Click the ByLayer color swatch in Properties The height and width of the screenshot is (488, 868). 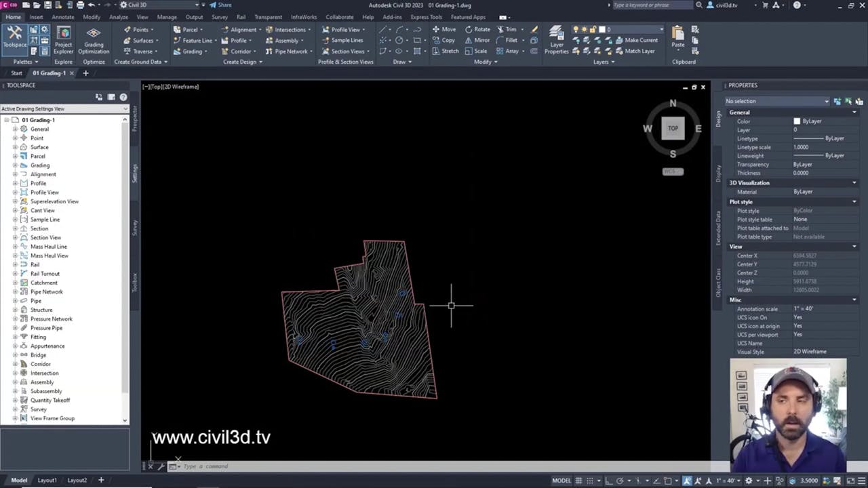(797, 121)
